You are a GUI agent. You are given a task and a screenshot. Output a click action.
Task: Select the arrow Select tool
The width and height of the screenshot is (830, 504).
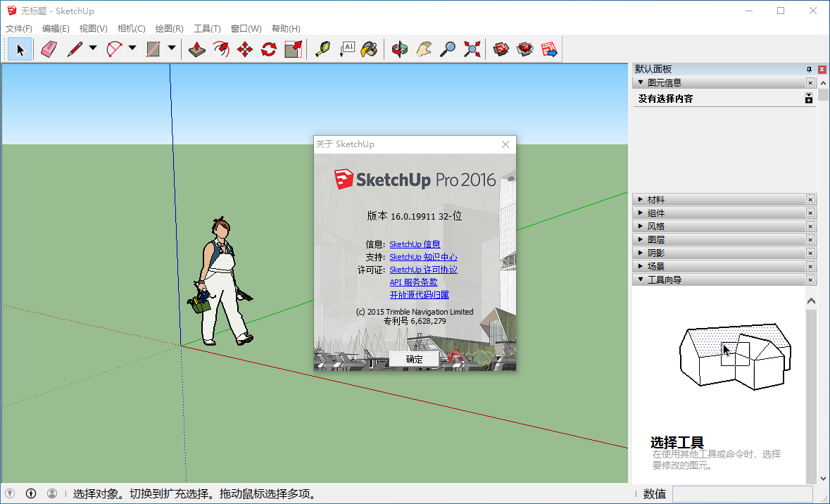[20, 50]
